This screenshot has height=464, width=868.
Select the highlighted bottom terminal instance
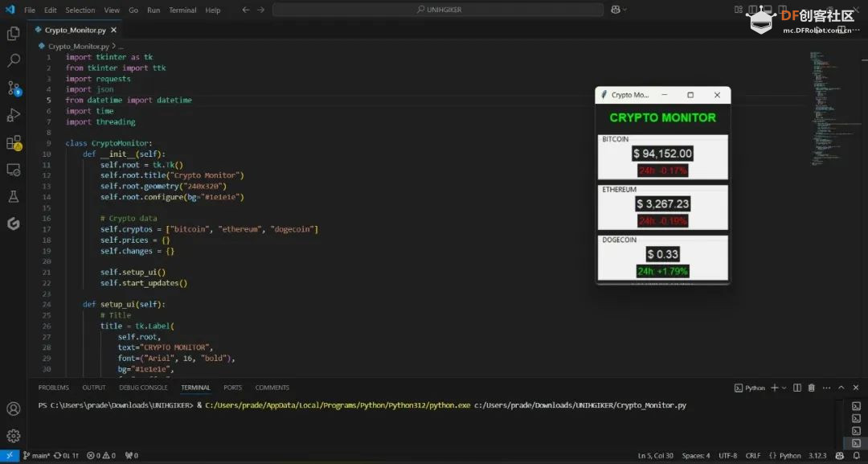pyautogui.click(x=856, y=443)
